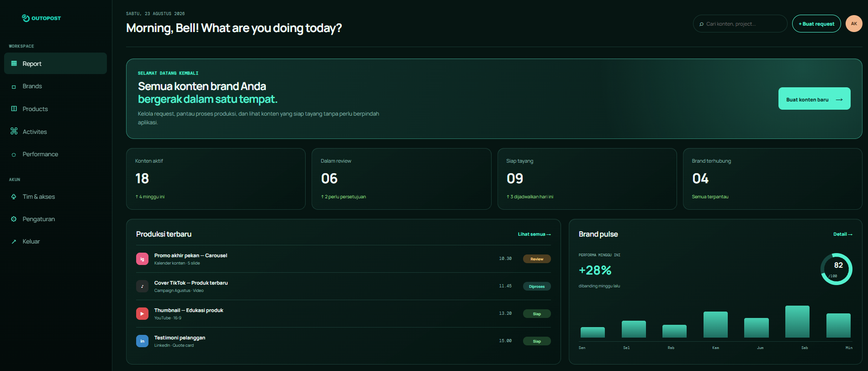Open the Brand terhubung 04 card

[773, 179]
